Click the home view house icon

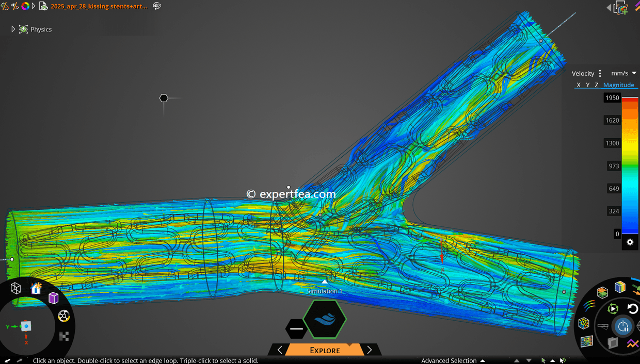pos(36,289)
